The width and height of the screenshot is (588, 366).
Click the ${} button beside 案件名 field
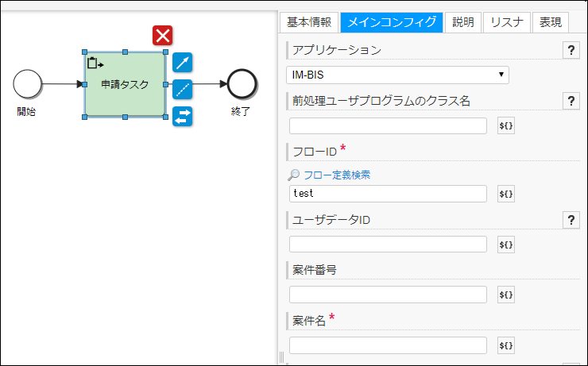click(505, 345)
